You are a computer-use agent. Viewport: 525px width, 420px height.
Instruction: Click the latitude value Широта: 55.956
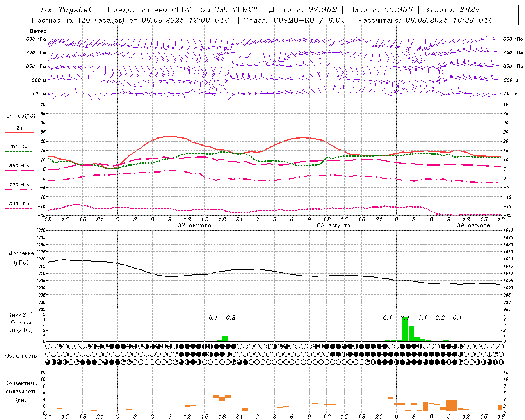(x=380, y=10)
